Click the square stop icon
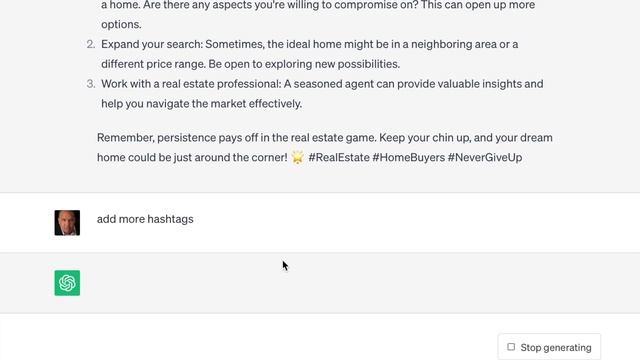Screen dimensions: 640x360 511,347
